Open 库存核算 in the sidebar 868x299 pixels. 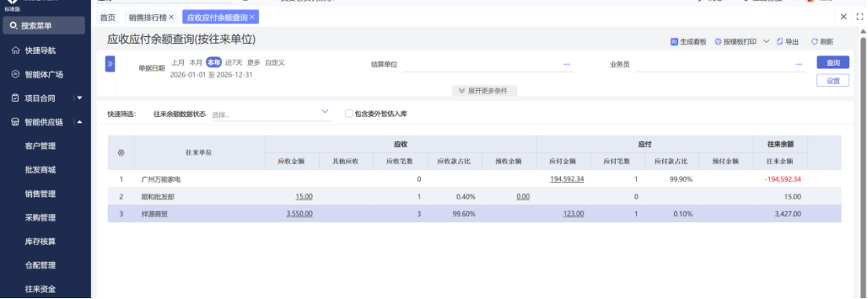[x=40, y=242]
